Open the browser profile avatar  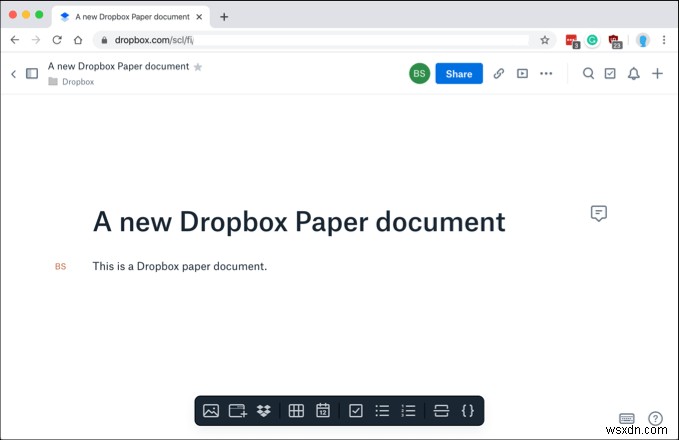[x=643, y=40]
